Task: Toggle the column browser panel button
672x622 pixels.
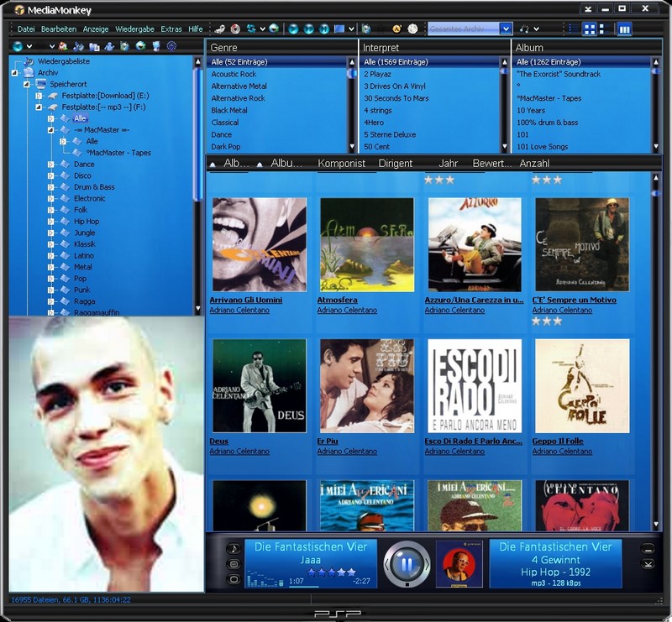Action: [x=624, y=29]
